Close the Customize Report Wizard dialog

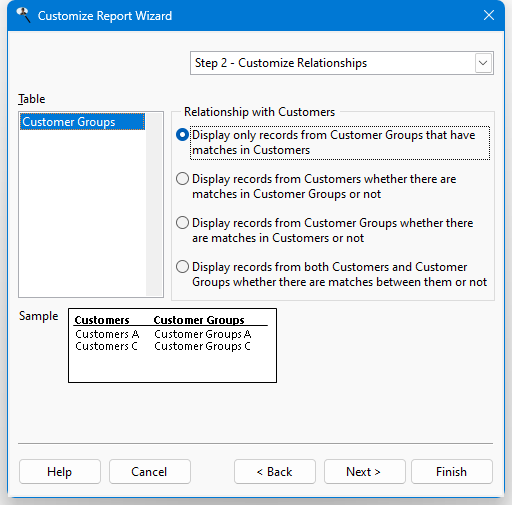489,15
